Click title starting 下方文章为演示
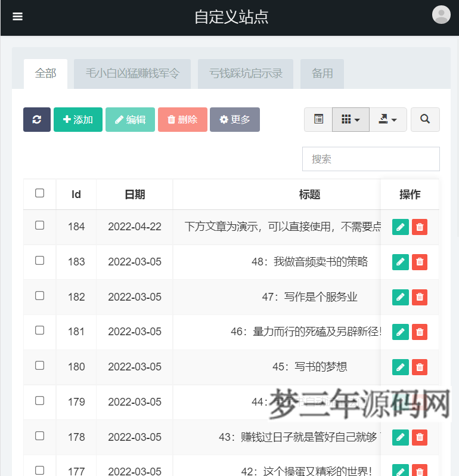This screenshot has width=459, height=476. click(283, 227)
